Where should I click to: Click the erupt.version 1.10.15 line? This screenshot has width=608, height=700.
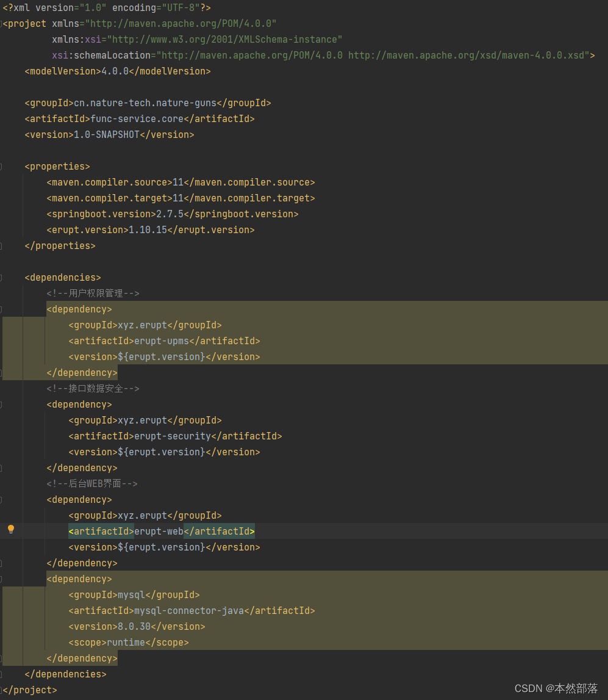(x=151, y=230)
